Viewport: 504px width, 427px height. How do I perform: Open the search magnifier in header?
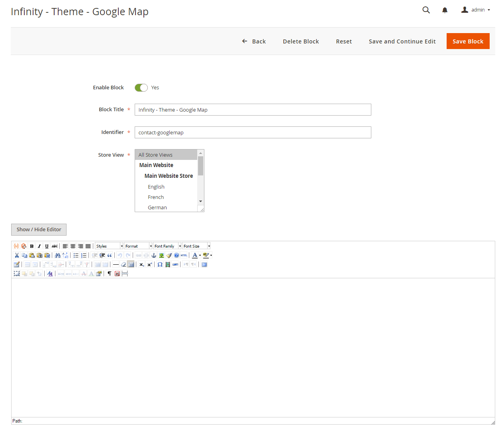426,10
